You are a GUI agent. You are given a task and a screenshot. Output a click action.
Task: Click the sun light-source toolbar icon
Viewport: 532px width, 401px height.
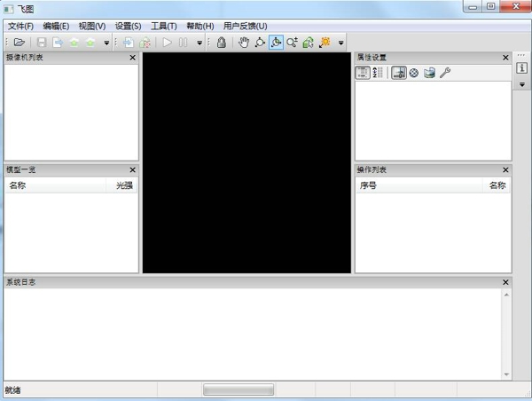325,43
